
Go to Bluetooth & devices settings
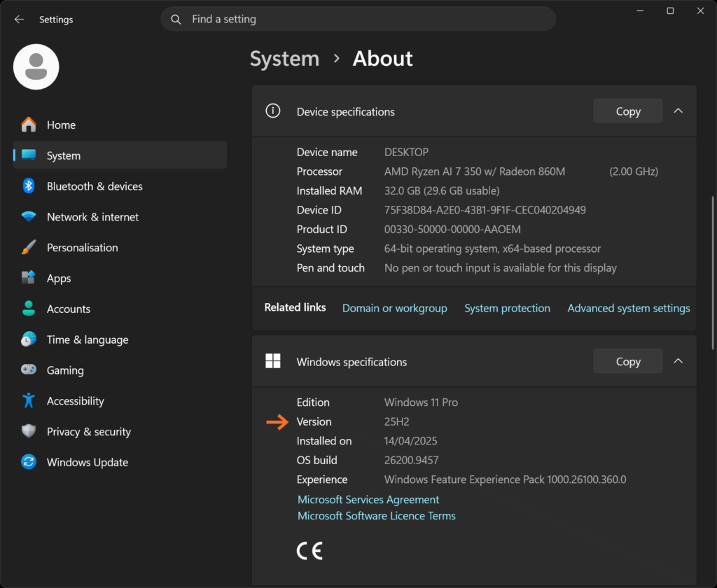tap(120, 186)
